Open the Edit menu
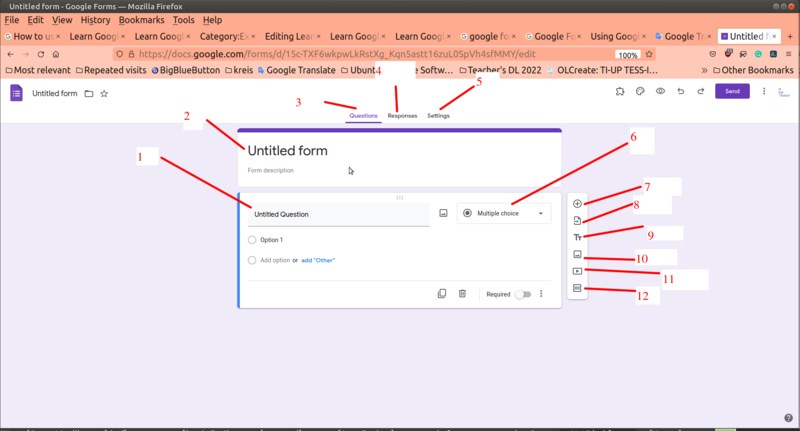 point(35,20)
